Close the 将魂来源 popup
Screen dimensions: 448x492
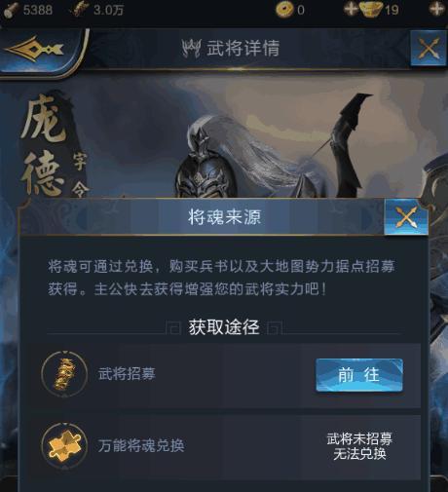406,217
